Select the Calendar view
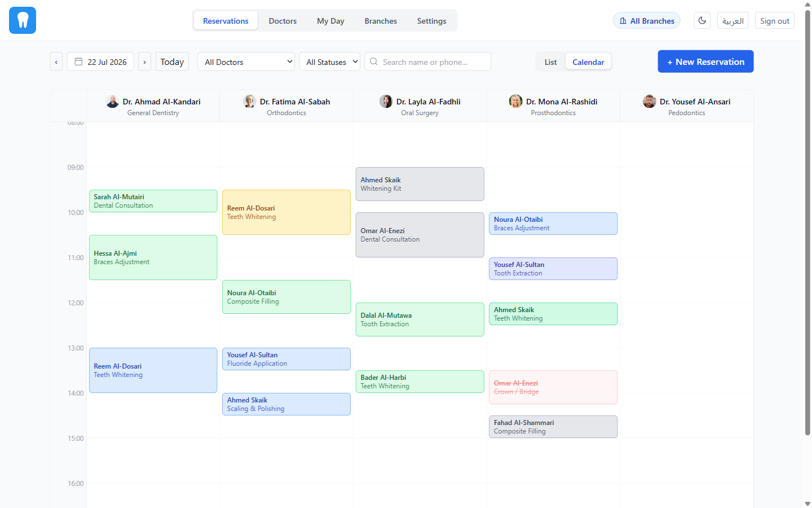 pos(588,62)
